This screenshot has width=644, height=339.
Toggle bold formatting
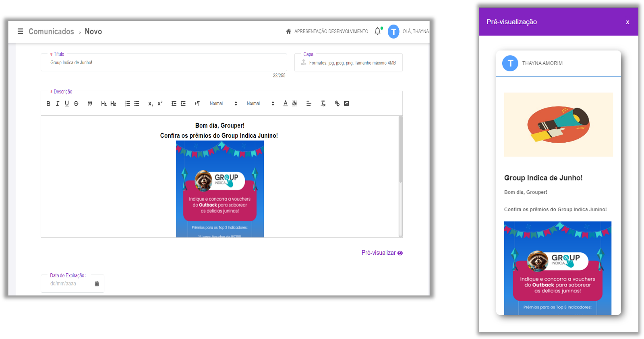tap(48, 104)
